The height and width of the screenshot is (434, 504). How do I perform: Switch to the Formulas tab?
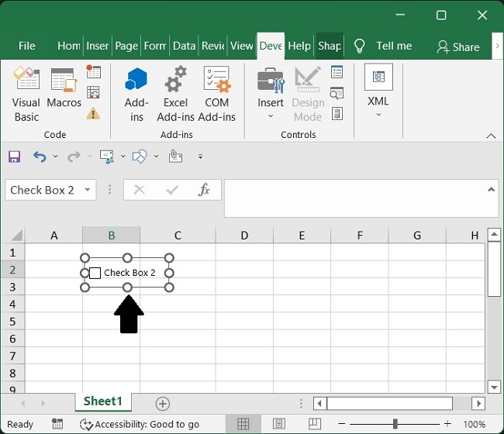(155, 46)
